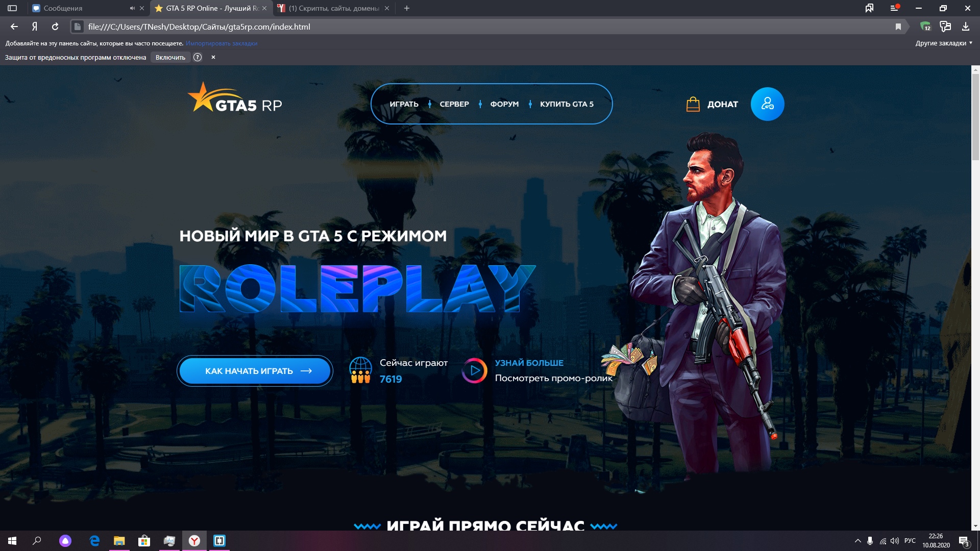This screenshot has height=551, width=980.
Task: Click the bookmark icon in address bar
Action: (898, 27)
